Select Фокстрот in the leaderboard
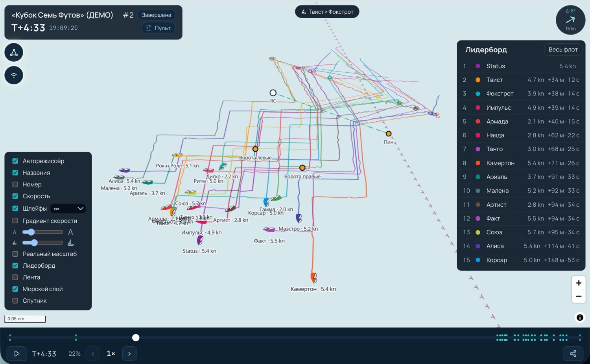 (x=521, y=94)
